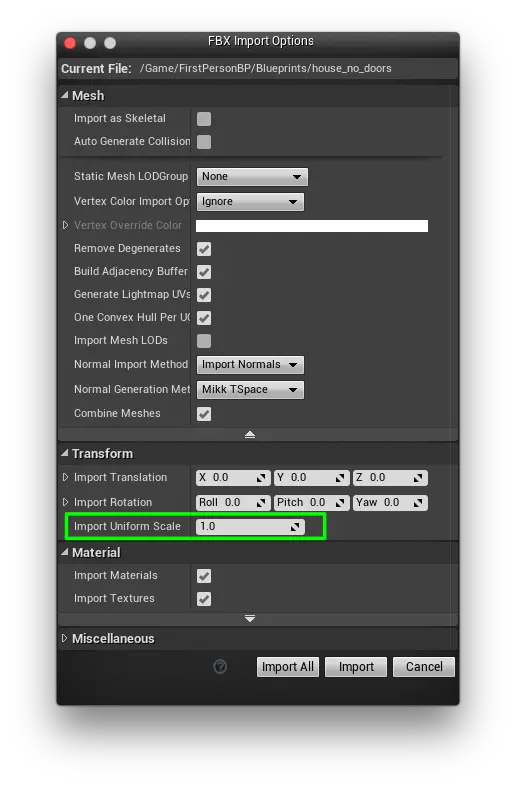Viewport: 516px width, 786px height.
Task: Click the Z translation field drag-arrow icon
Action: coord(418,478)
